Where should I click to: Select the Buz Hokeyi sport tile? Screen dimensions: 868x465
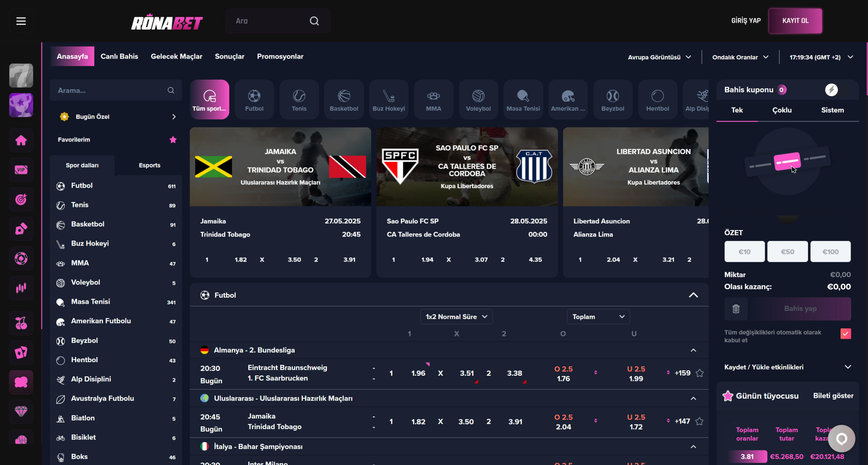pos(389,99)
